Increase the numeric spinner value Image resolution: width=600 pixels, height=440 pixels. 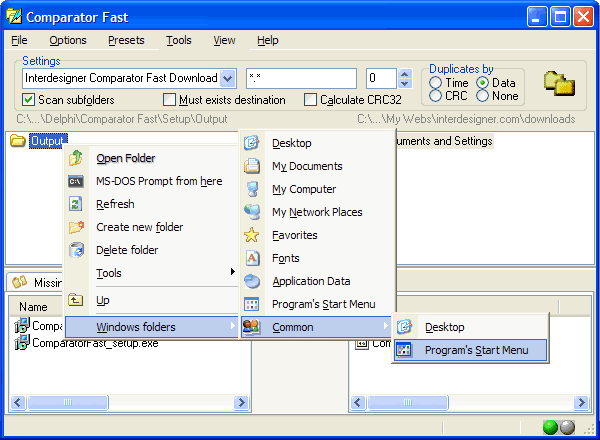tap(404, 73)
